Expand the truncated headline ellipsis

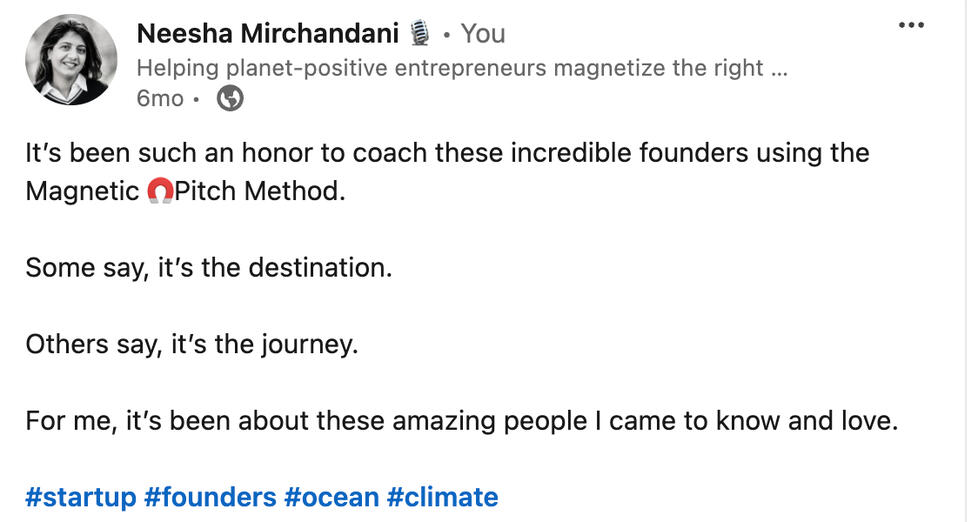click(x=780, y=68)
